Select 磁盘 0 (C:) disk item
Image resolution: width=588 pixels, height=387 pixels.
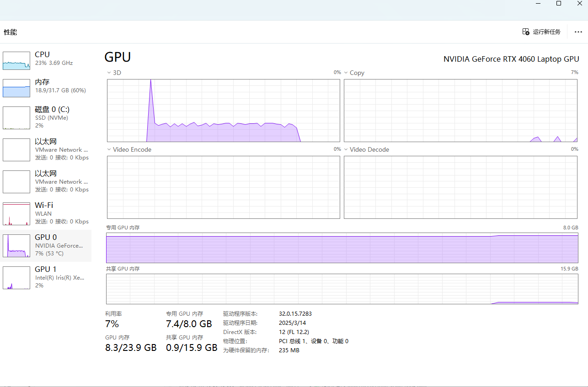[x=46, y=117]
